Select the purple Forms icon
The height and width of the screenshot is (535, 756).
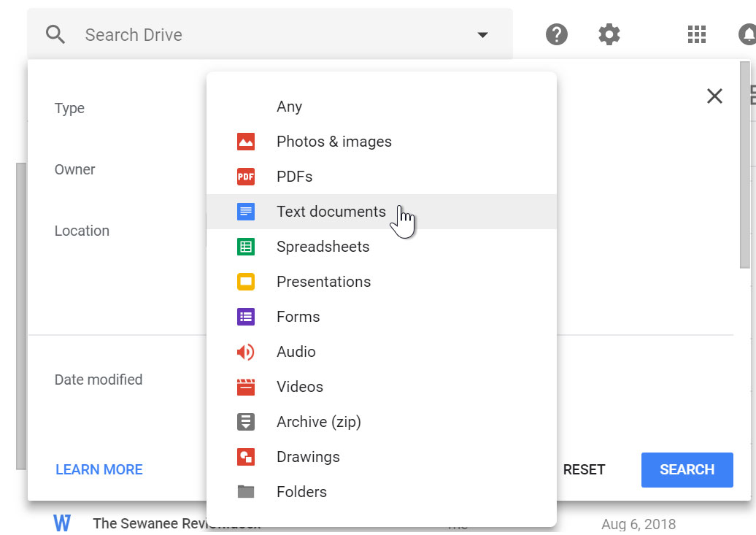(x=247, y=316)
